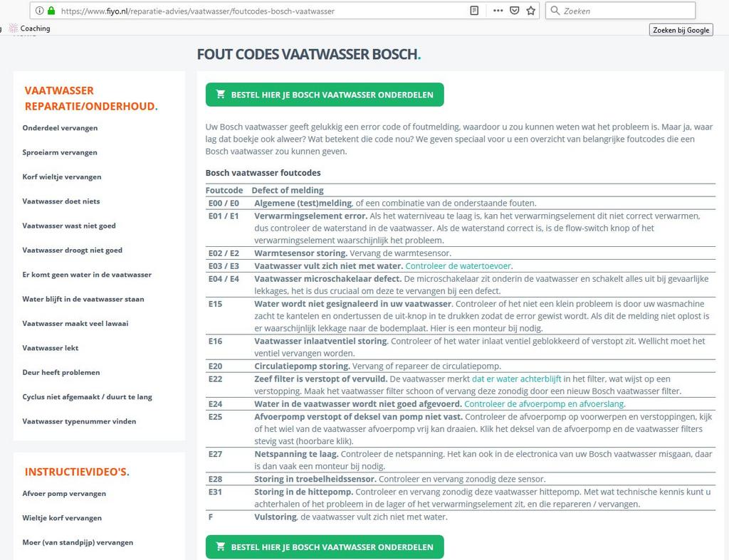Click the Instructievideo's heading
This screenshot has height=560, width=729.
click(77, 472)
